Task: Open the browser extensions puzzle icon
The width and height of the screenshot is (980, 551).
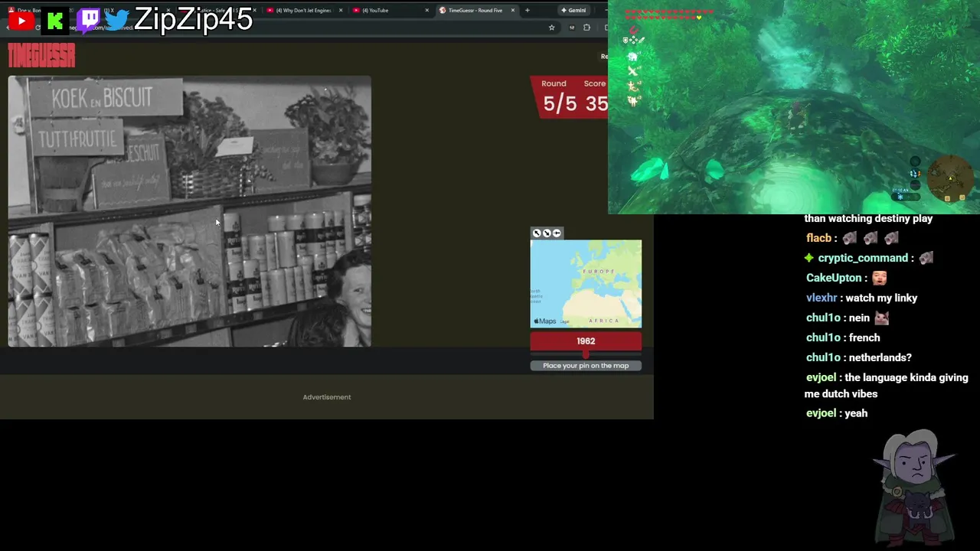Action: pyautogui.click(x=586, y=28)
